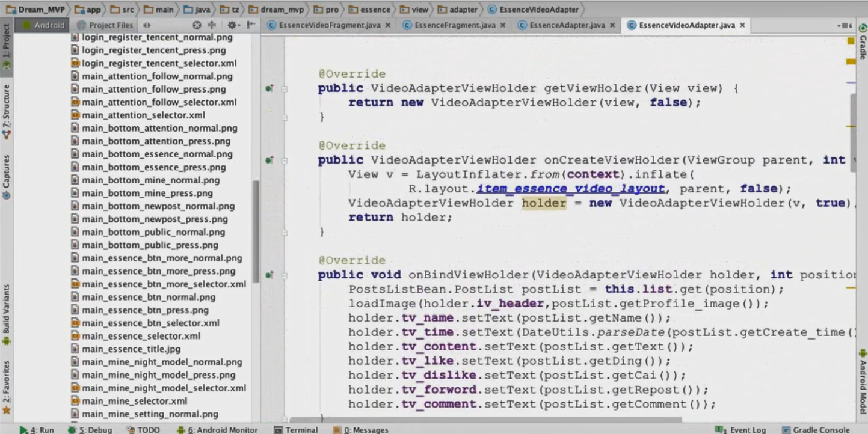
Task: Open the Event Log
Action: (x=740, y=430)
